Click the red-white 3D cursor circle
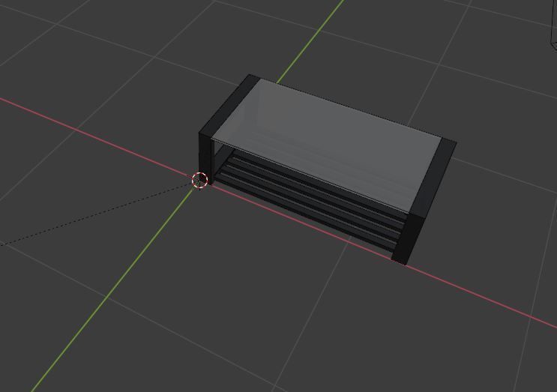The image size is (557, 392). click(x=199, y=180)
